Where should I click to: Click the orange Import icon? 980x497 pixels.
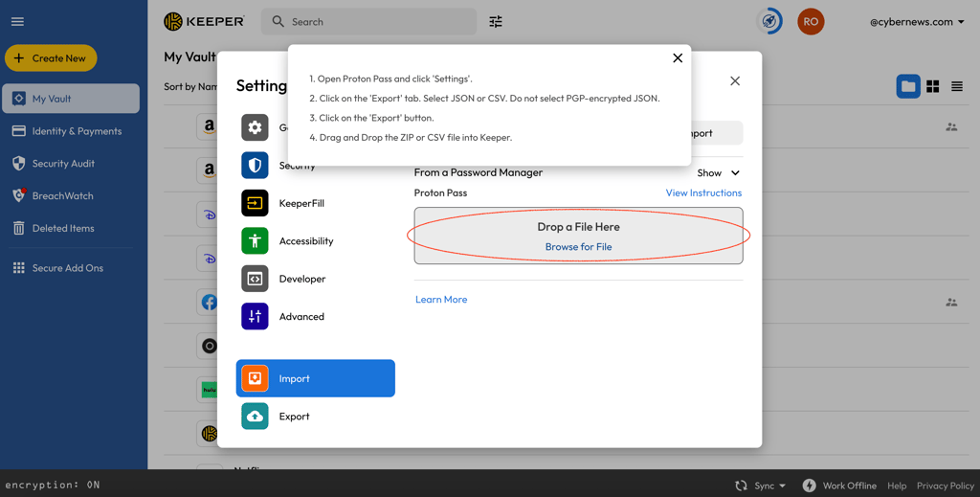coord(255,378)
